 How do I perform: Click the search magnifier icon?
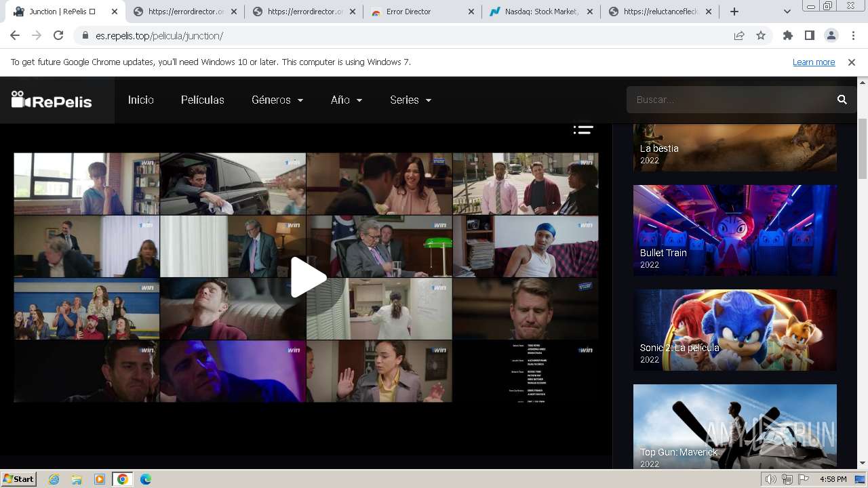(x=842, y=100)
